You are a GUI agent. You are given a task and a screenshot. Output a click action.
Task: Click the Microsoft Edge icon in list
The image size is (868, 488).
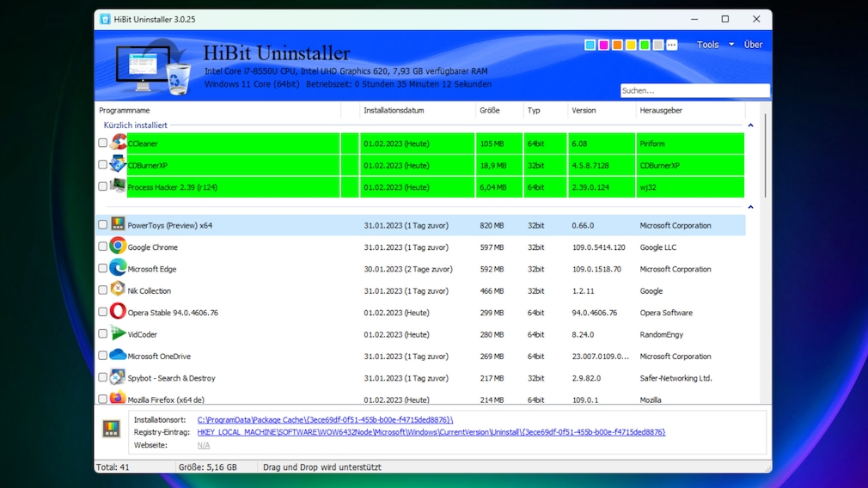(118, 269)
